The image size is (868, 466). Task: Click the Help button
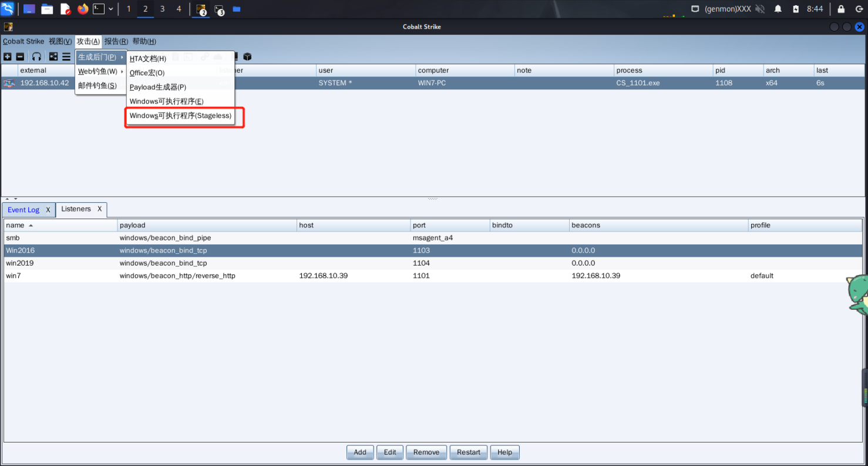[504, 452]
